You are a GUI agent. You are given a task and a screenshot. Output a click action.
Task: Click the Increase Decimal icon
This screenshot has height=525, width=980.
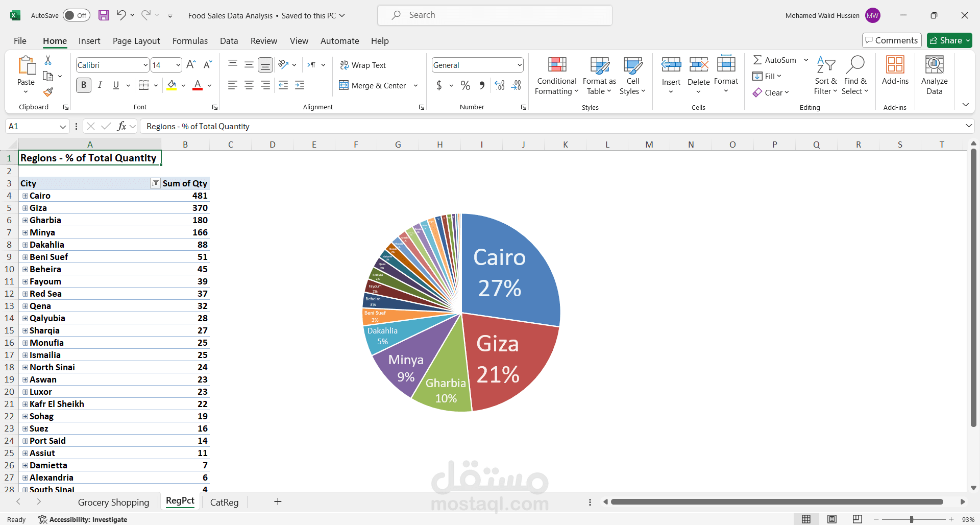tap(499, 85)
